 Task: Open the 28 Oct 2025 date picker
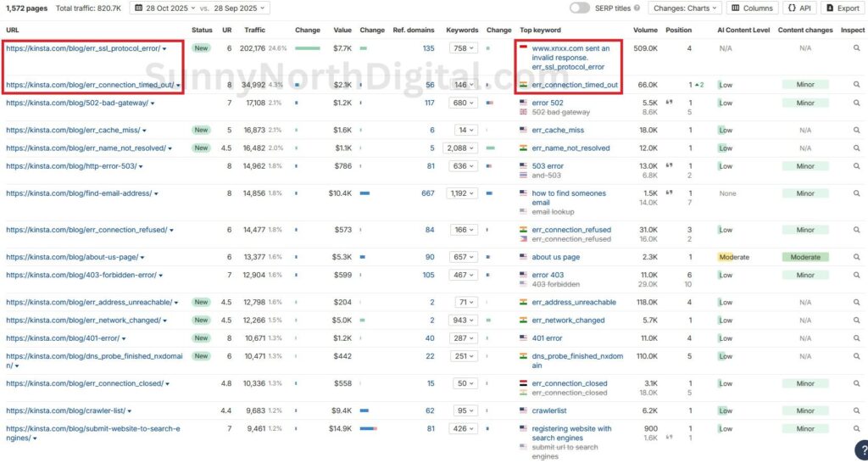(x=165, y=8)
